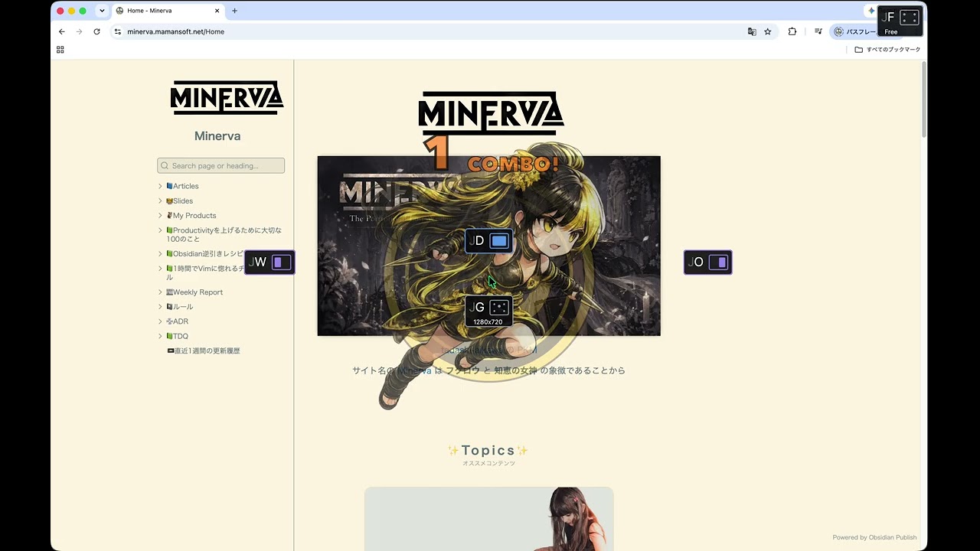Expand the Productivityを上げるために chevron
Screen dimensions: 980x551
point(160,230)
